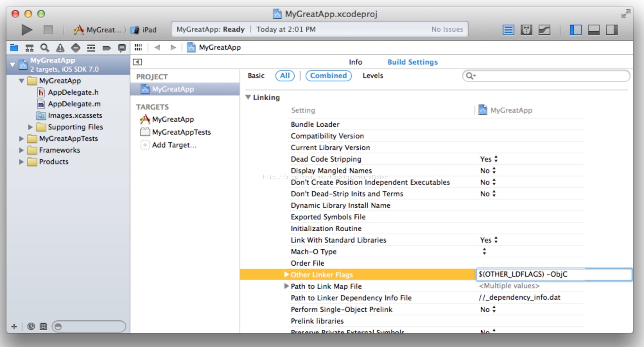
Task: Switch to the Info tab
Action: click(x=355, y=62)
